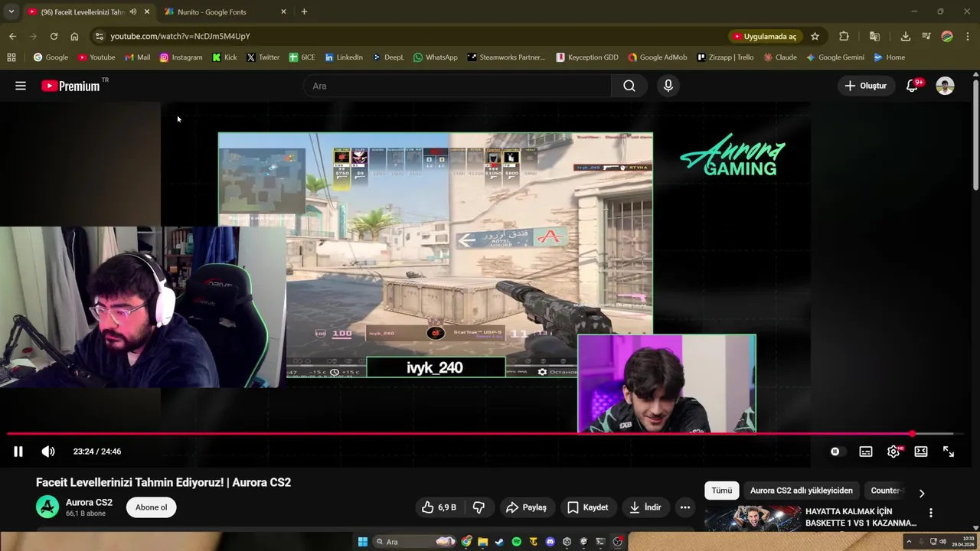Click the address bar URL
980x551 pixels.
180,36
